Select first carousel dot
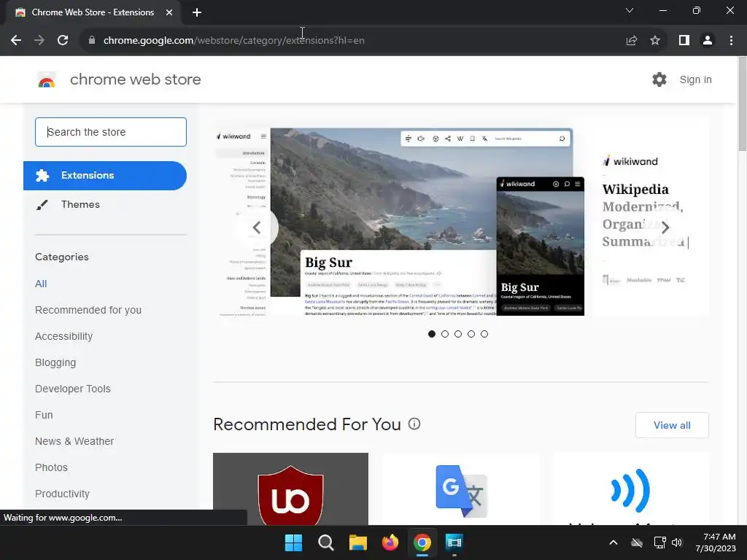This screenshot has height=560, width=747. (x=432, y=334)
